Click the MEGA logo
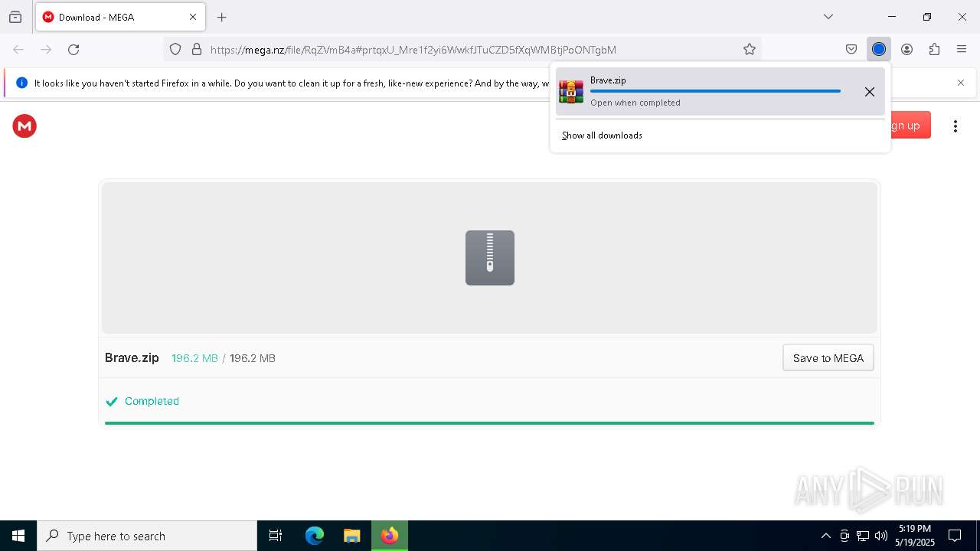 pyautogui.click(x=24, y=126)
